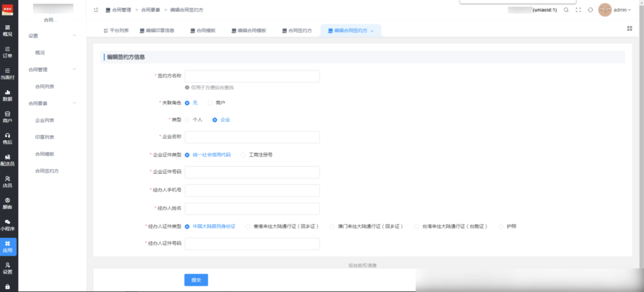The image size is (644, 292).
Task: Select 护照 as 经办人证件类型
Action: coord(501,226)
